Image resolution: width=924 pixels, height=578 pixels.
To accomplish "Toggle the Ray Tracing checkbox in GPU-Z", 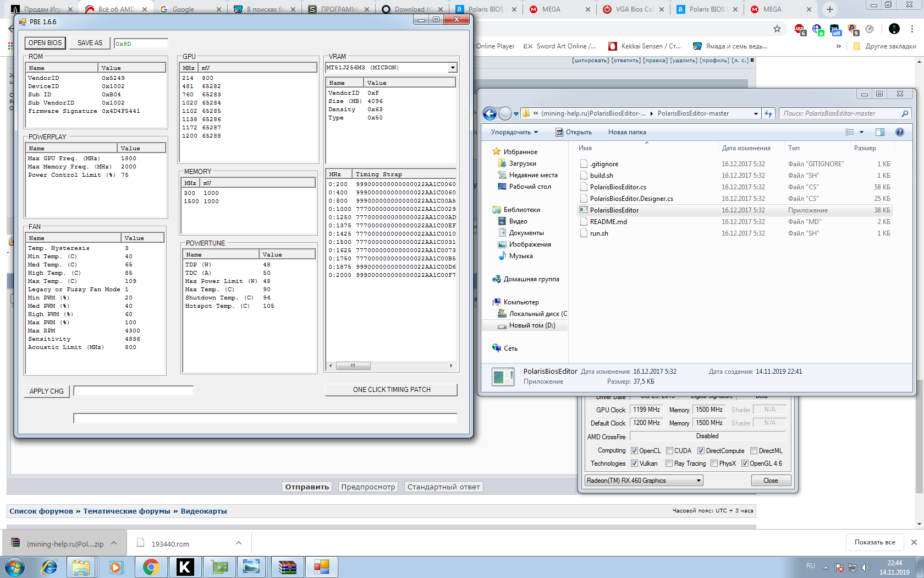I will coord(669,464).
